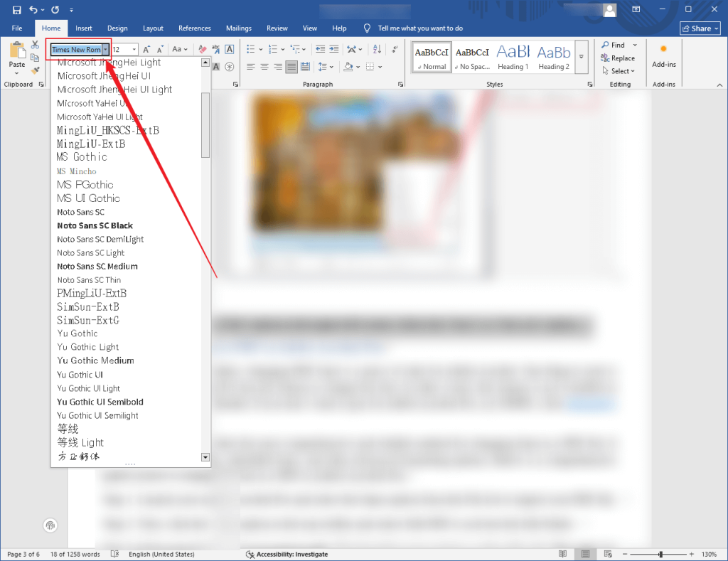
Task: Toggle Show/Hide formatting marks
Action: tap(394, 49)
